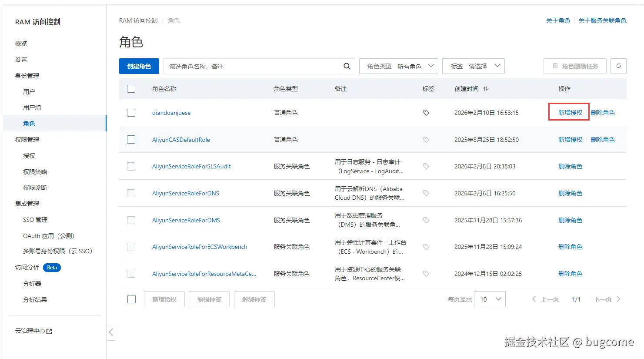This screenshot has height=359, width=644.
Task: Open 多账号身份权限（云 SSO）
Action: (58, 251)
